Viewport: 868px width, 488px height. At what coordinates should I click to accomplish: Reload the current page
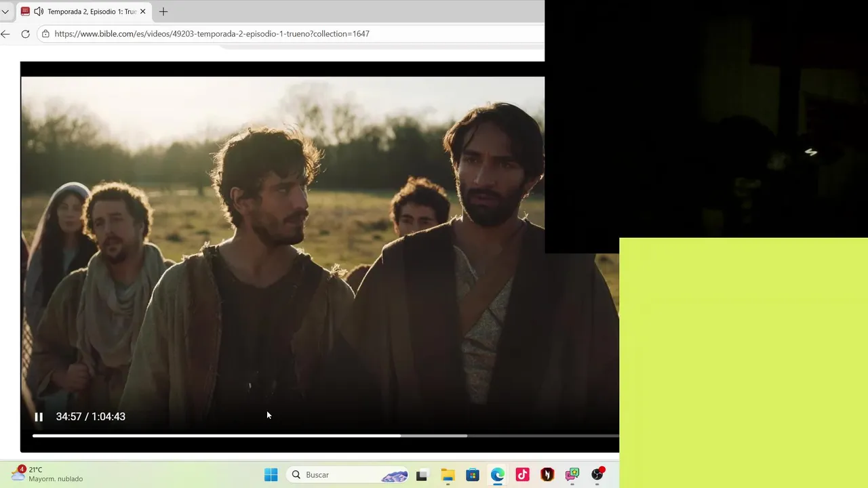[x=26, y=34]
